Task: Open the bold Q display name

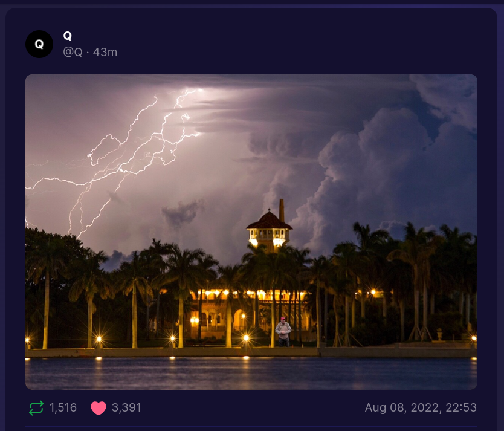Action: (68, 36)
